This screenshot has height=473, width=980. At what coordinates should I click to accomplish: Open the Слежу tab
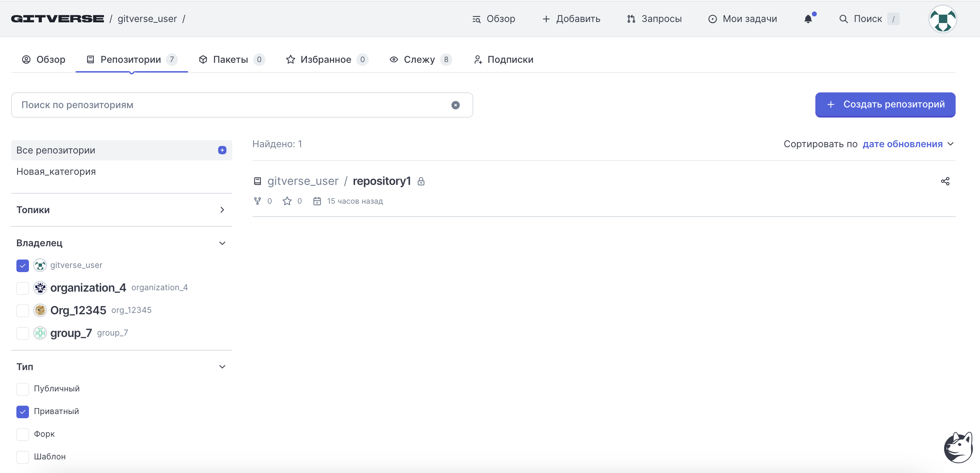[x=420, y=59]
